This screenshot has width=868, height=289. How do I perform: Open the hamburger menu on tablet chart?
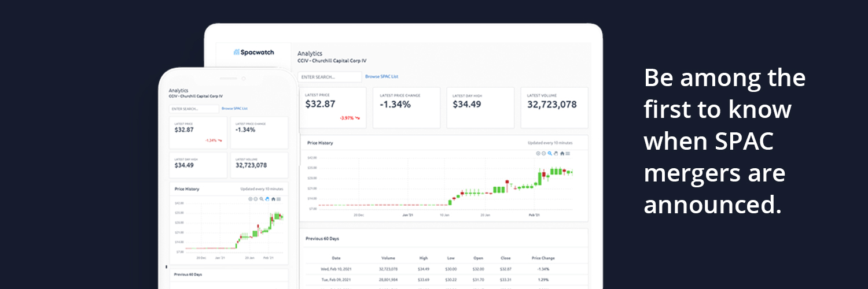568,153
